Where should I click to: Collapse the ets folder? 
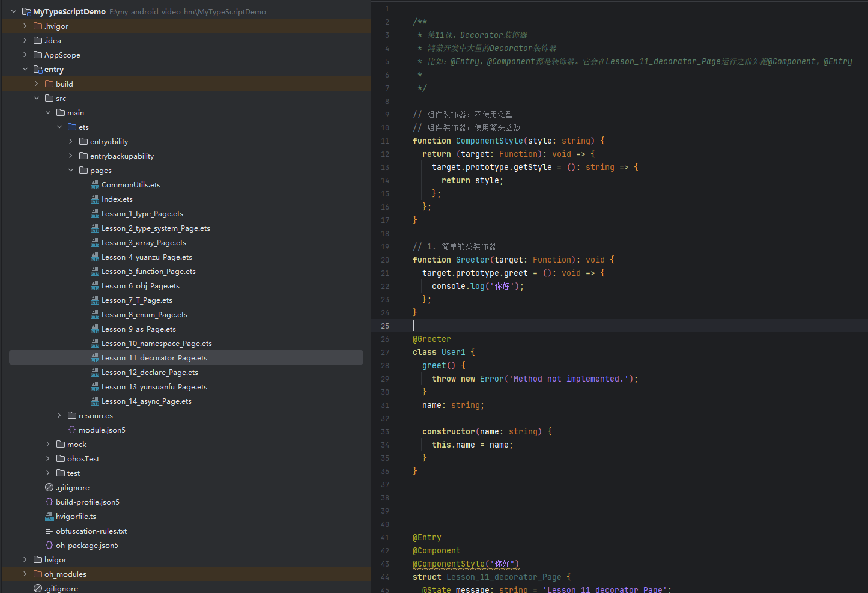(x=59, y=127)
